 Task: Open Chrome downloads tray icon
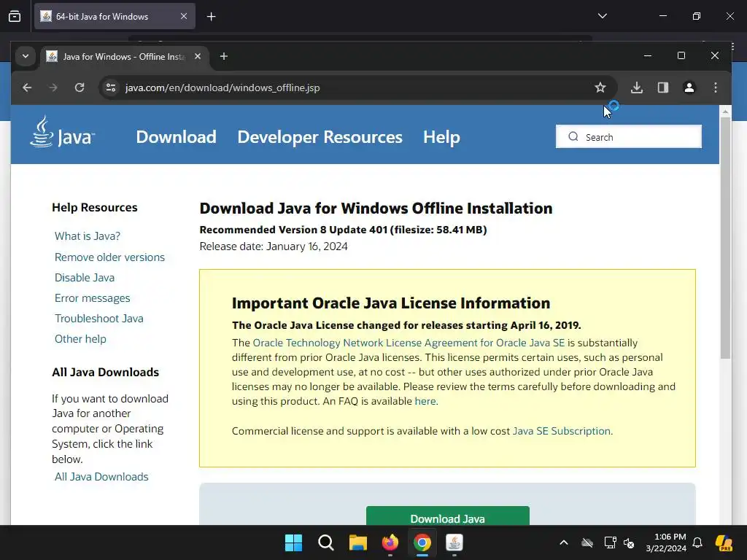(637, 87)
